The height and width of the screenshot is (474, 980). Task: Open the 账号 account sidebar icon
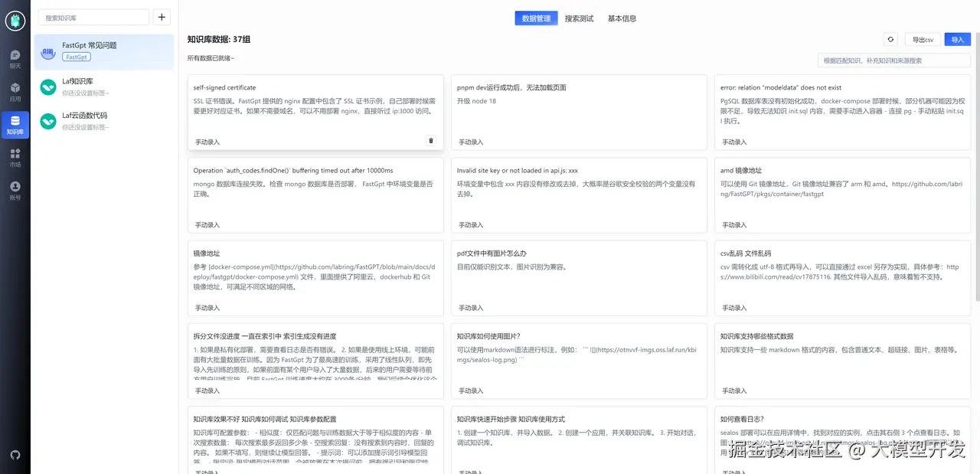point(15,191)
